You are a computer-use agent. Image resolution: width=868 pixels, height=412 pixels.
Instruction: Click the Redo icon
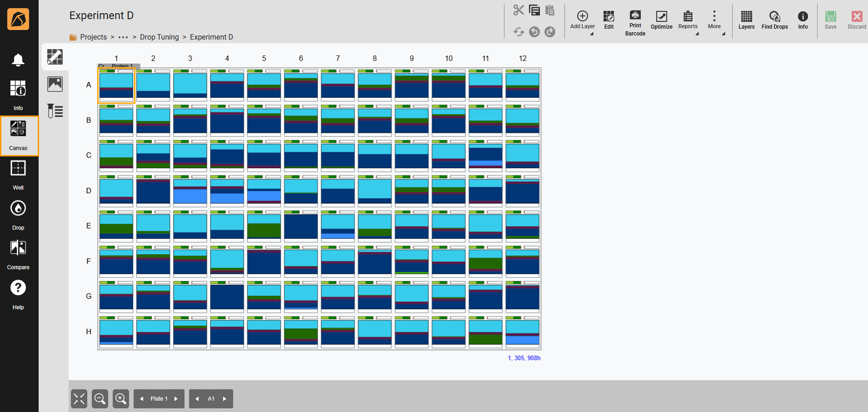[550, 32]
